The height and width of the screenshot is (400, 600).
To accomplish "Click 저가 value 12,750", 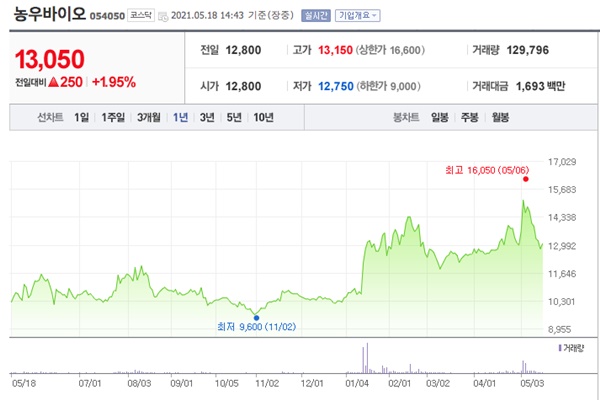I will tap(336, 86).
